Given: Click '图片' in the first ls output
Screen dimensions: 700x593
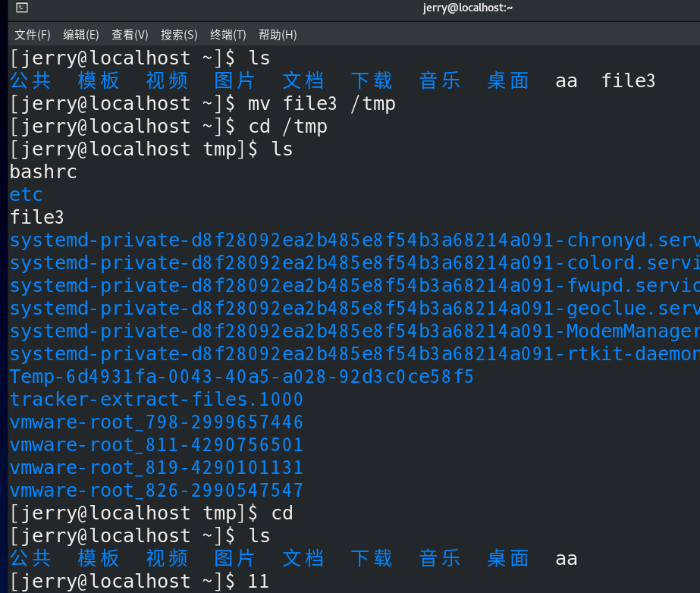Looking at the screenshot, I should click(x=235, y=81).
